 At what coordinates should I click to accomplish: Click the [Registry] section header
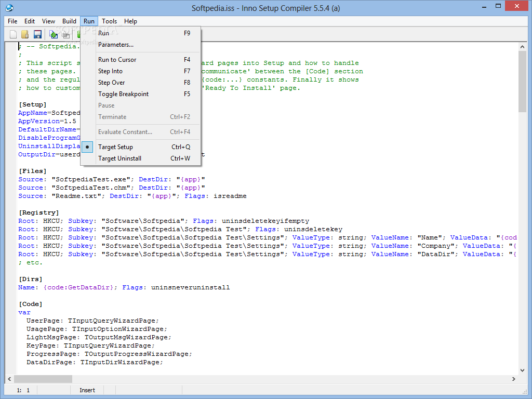pos(38,212)
